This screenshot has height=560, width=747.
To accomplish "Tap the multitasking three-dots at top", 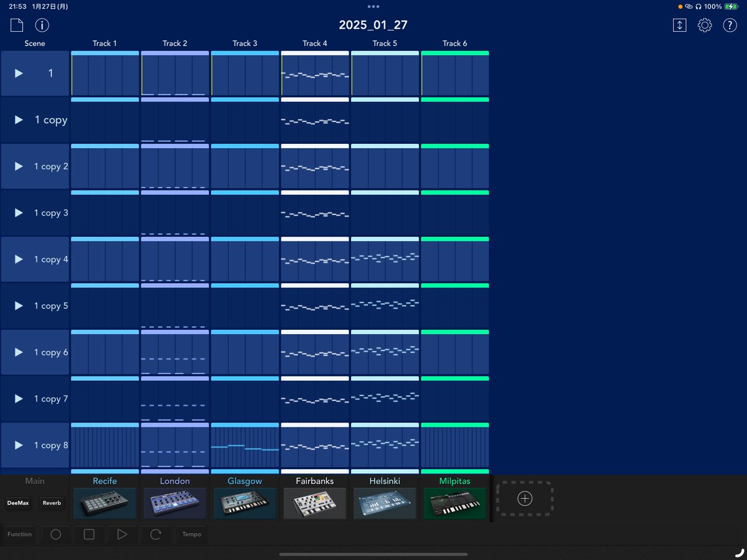I will point(373,6).
